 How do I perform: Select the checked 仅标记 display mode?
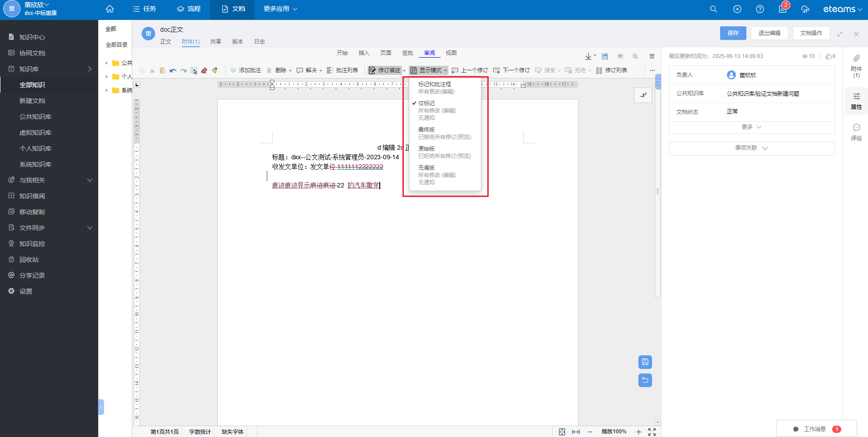445,110
